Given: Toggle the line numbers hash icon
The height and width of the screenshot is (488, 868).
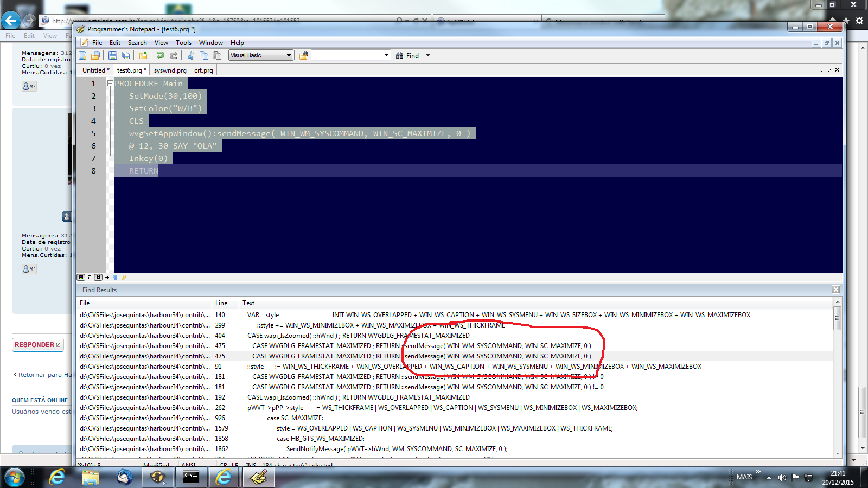Looking at the screenshot, I should (98, 277).
